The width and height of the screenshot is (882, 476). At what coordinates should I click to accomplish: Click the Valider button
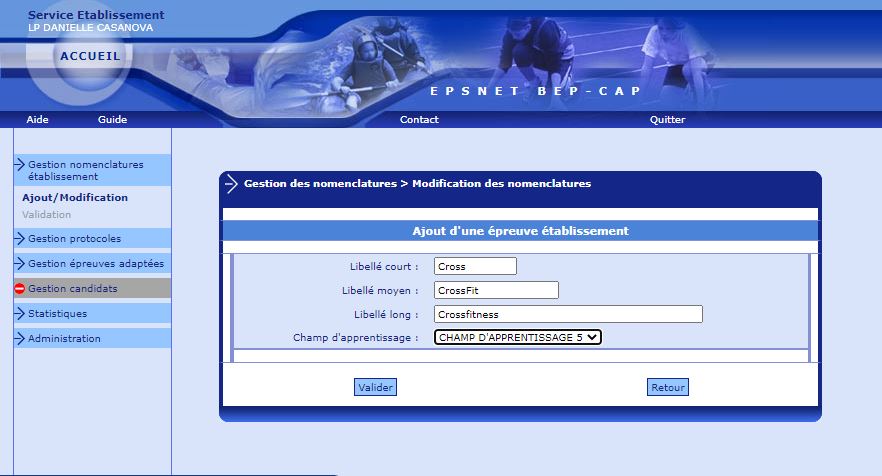pyautogui.click(x=375, y=387)
